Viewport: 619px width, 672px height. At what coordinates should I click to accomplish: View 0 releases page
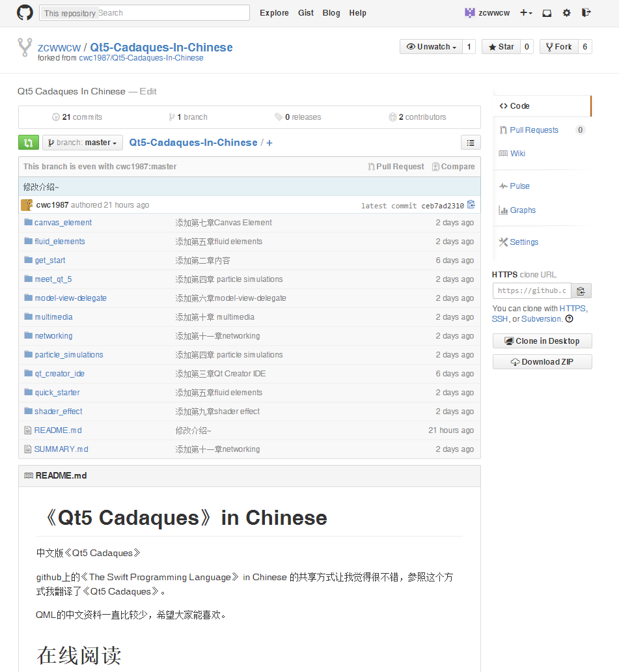click(x=297, y=117)
